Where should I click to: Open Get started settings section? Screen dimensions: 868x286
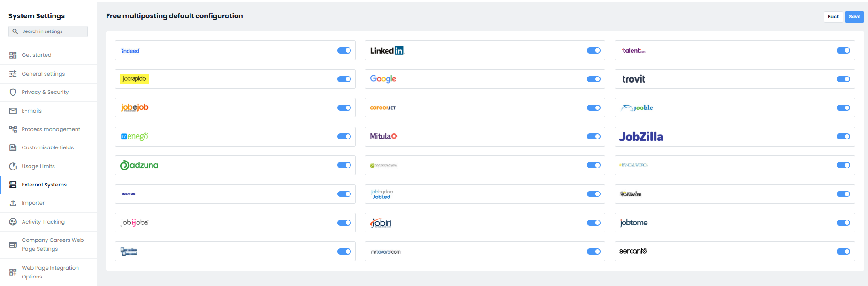(49, 55)
